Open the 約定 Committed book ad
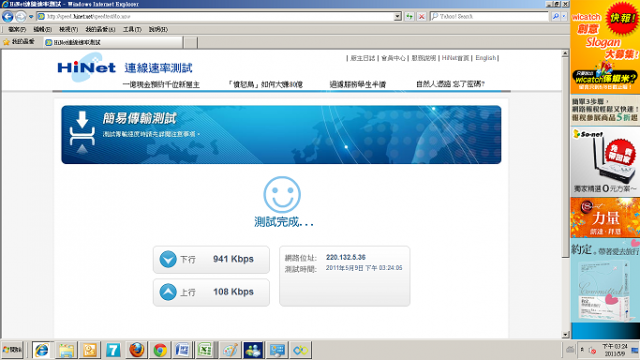This screenshot has height=360, width=640. coord(605,280)
